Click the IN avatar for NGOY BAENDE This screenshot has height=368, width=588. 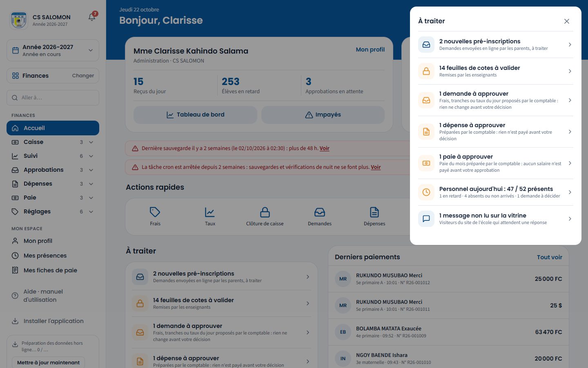click(343, 359)
